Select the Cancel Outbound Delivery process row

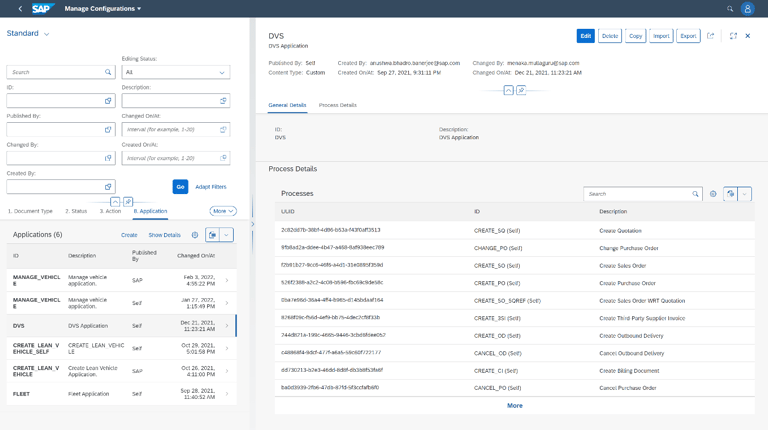click(x=514, y=353)
